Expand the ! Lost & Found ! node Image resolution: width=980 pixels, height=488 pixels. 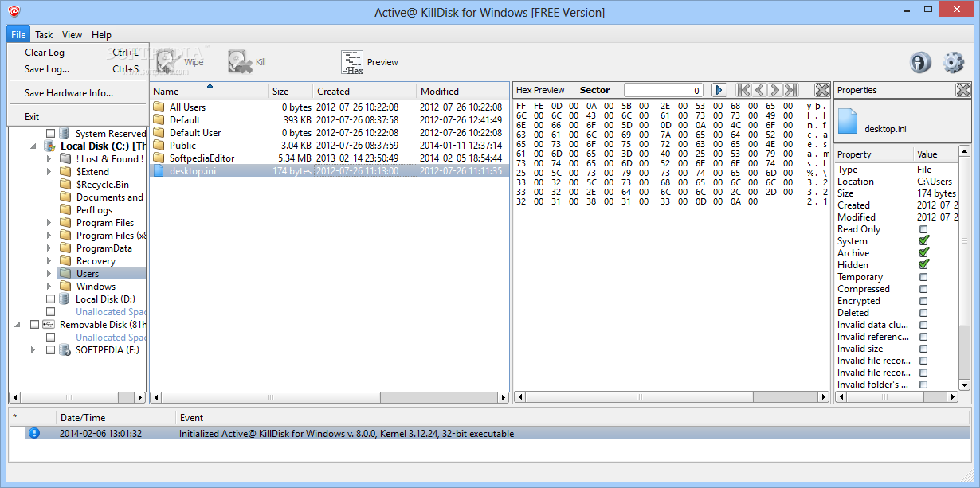[49, 158]
